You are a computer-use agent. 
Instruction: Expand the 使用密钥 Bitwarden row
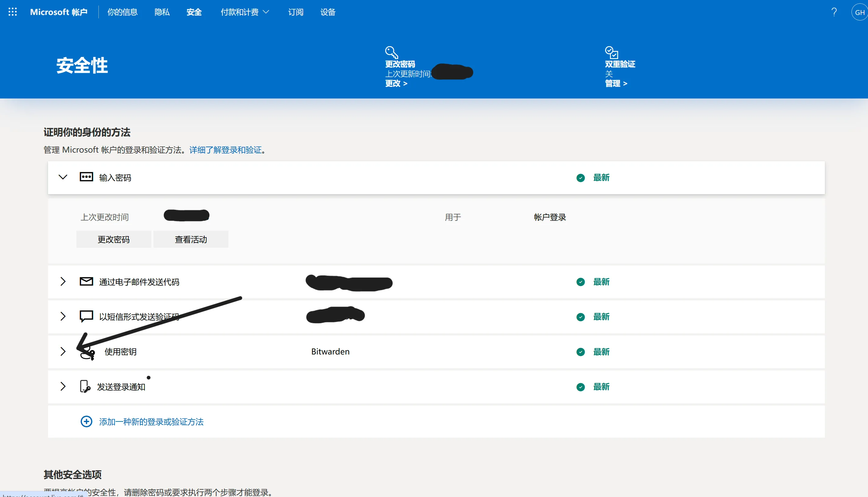[x=63, y=352]
